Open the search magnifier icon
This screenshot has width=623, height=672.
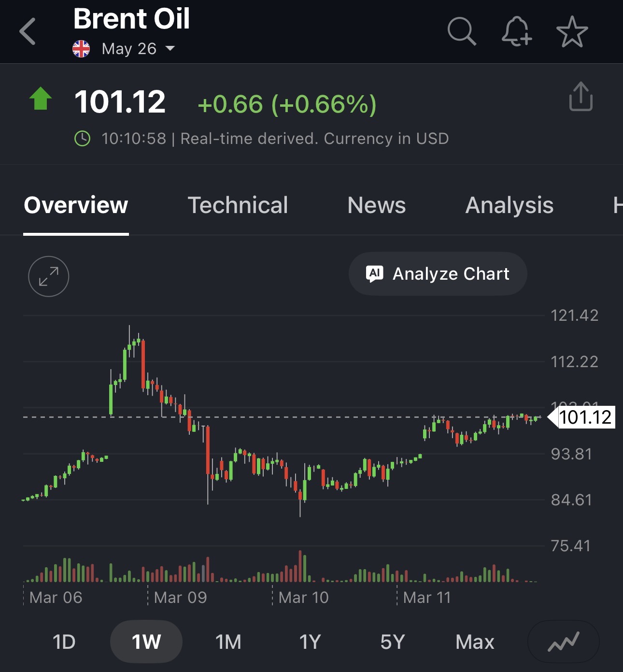click(x=462, y=32)
